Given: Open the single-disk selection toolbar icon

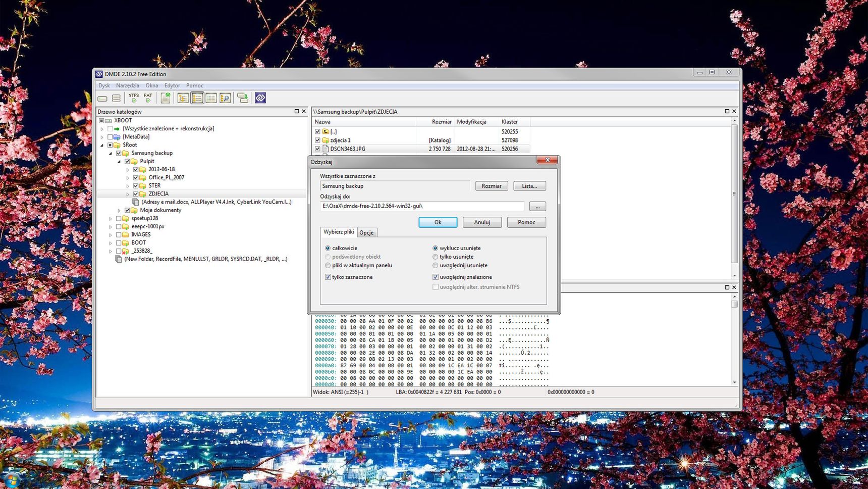Looking at the screenshot, I should pyautogui.click(x=102, y=99).
